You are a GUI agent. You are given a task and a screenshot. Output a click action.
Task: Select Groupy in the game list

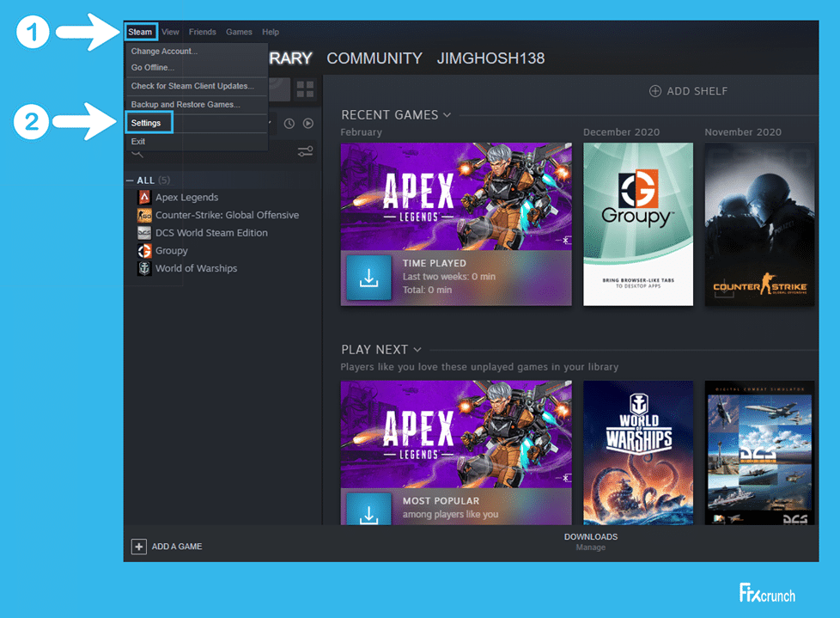[x=172, y=250]
